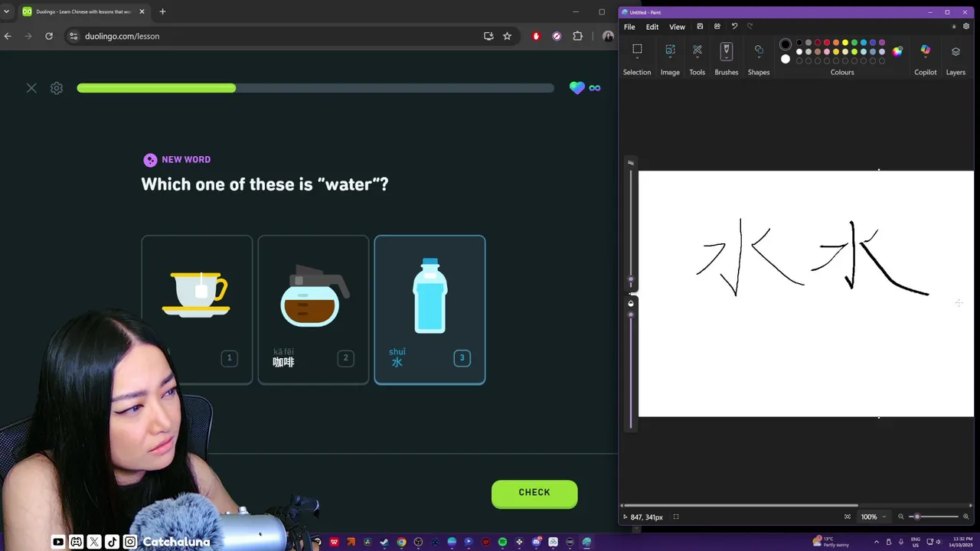Select the water bottle answer card
The image size is (980, 551).
pos(430,309)
